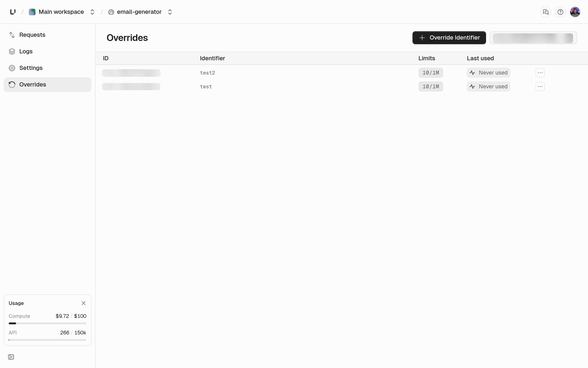
Task: Collapse the sidebar with bottom toggle icon
Action: point(11,357)
